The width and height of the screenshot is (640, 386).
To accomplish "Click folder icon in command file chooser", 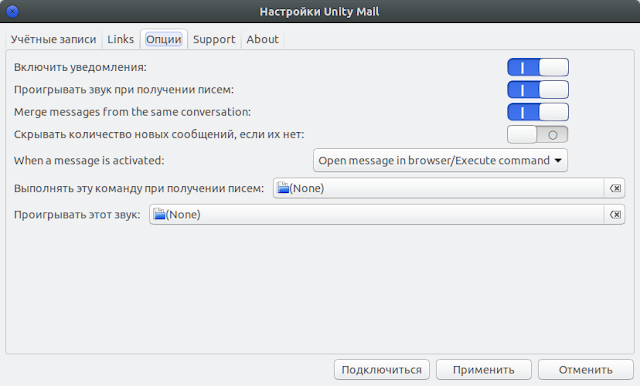I will point(283,188).
